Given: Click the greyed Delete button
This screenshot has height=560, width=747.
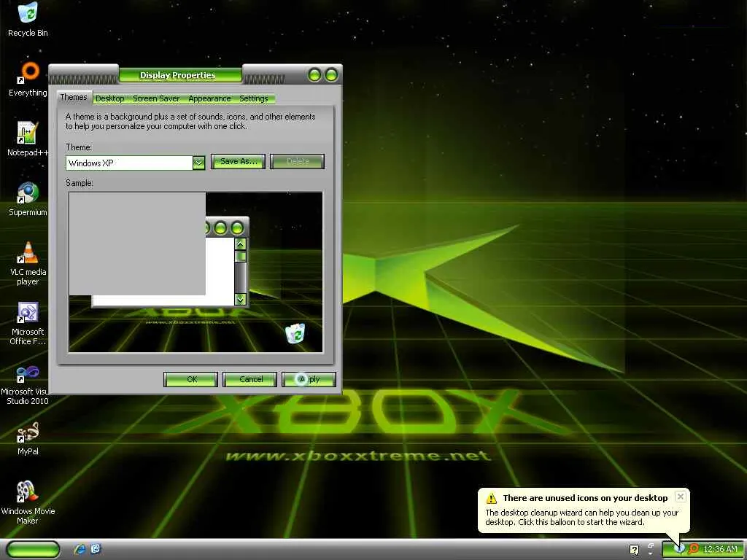Looking at the screenshot, I should [x=298, y=161].
